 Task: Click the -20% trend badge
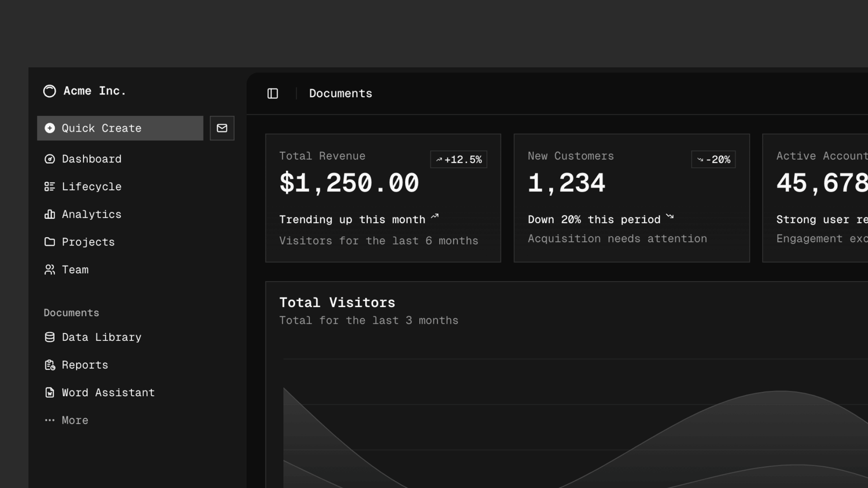(713, 160)
